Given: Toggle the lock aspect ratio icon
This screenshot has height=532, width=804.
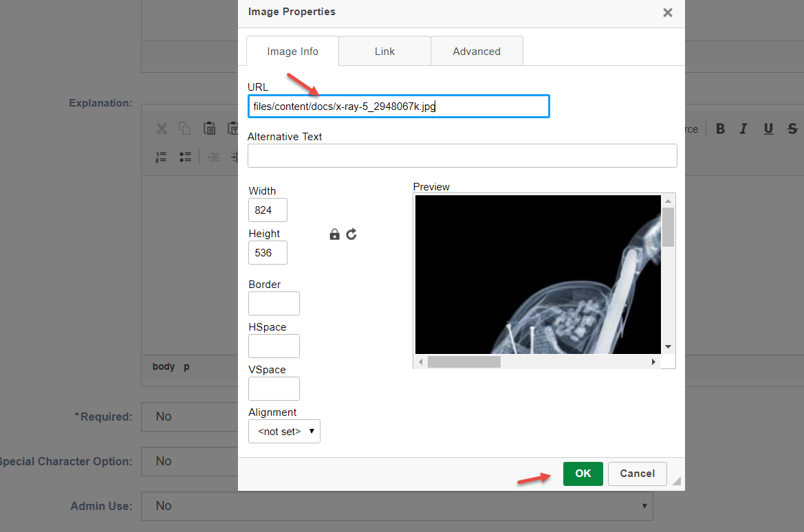Looking at the screenshot, I should click(335, 234).
